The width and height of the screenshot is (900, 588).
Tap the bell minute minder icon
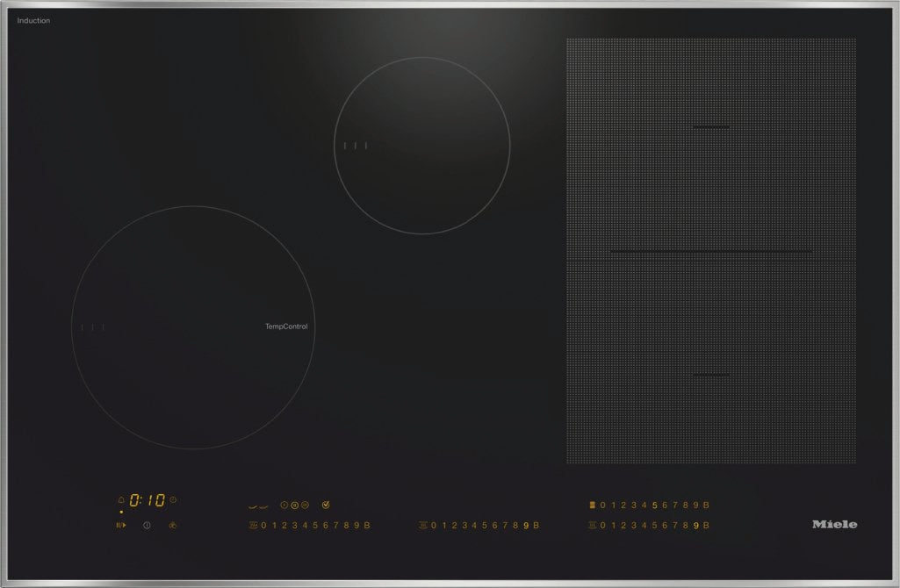(x=121, y=499)
